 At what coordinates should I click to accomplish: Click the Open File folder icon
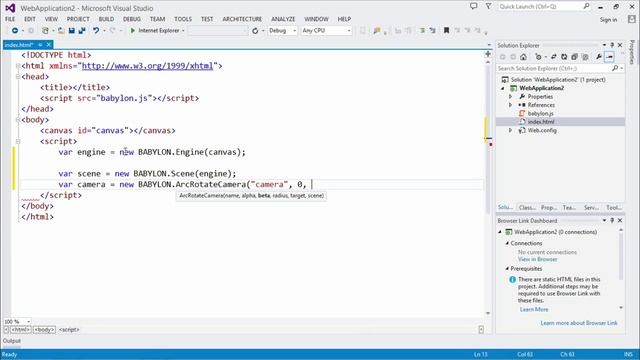[x=61, y=31]
